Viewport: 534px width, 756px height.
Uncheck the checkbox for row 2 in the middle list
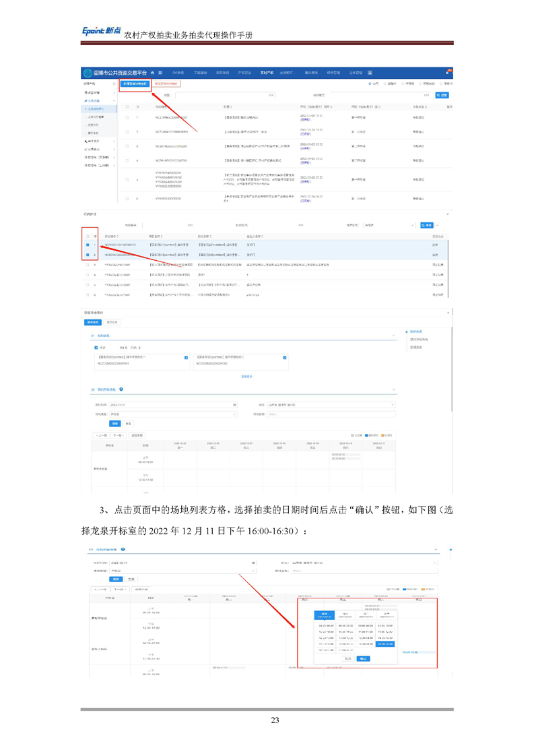click(88, 255)
